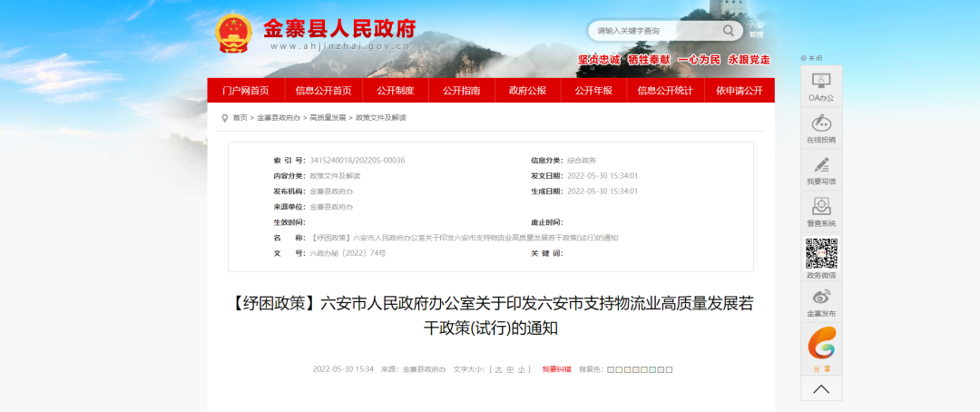980x412 pixels.
Task: Set font size to 中
Action: click(510, 369)
